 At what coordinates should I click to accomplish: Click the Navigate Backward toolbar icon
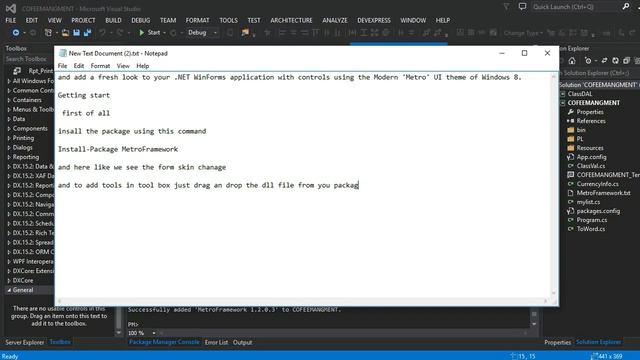(x=16, y=33)
